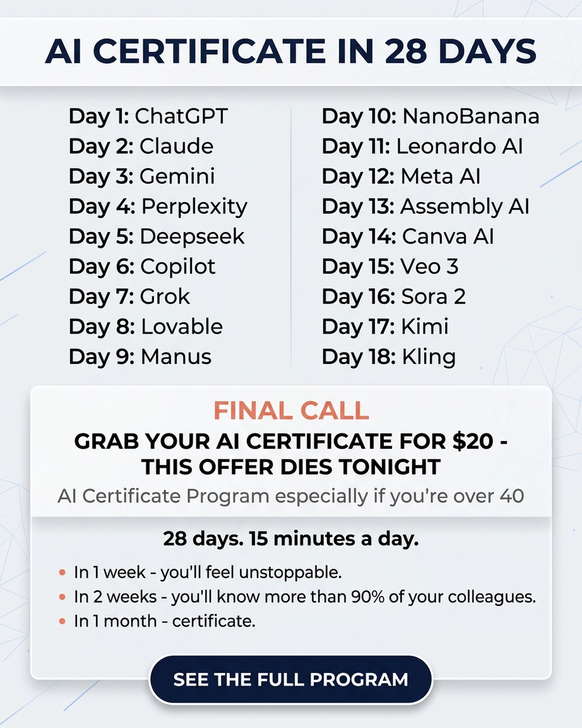Click the $20 offer headline text
This screenshot has height=728, width=582.
tap(291, 454)
